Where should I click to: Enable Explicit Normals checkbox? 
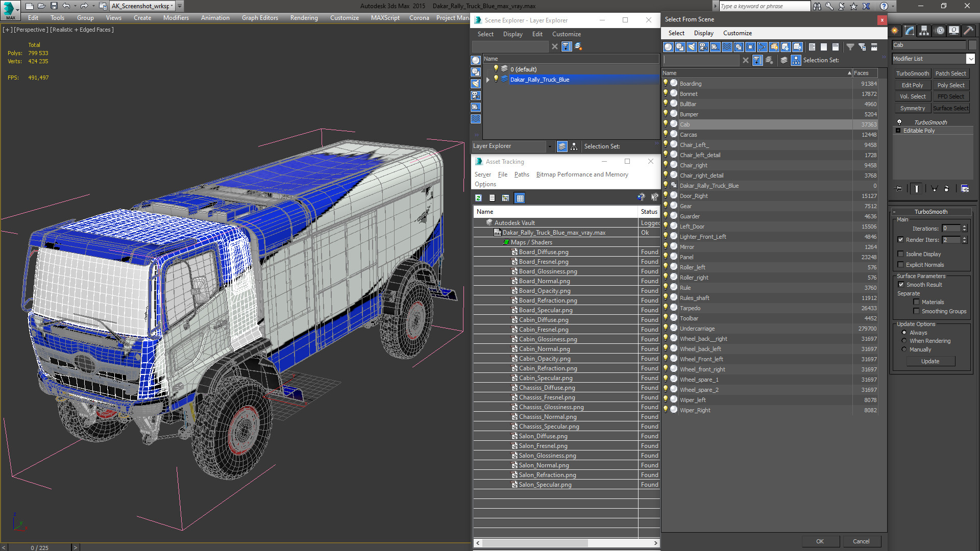tap(900, 265)
